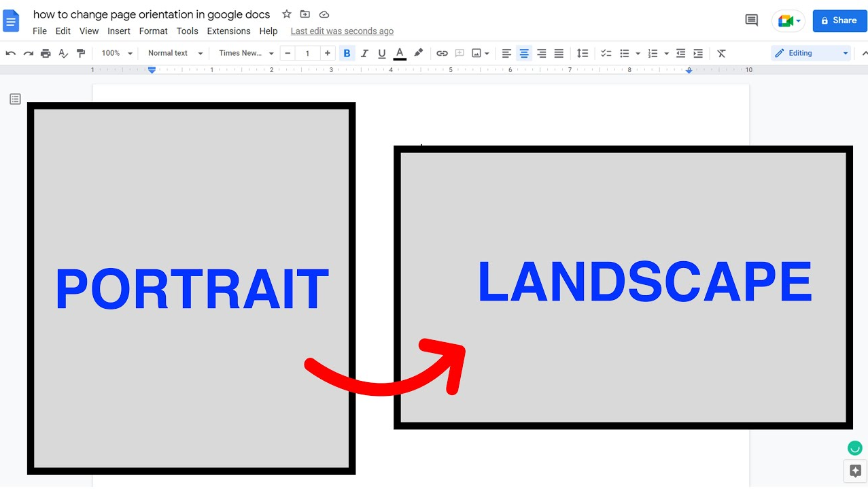Open the zoom 100% dropdown
This screenshot has height=489, width=868.
117,53
